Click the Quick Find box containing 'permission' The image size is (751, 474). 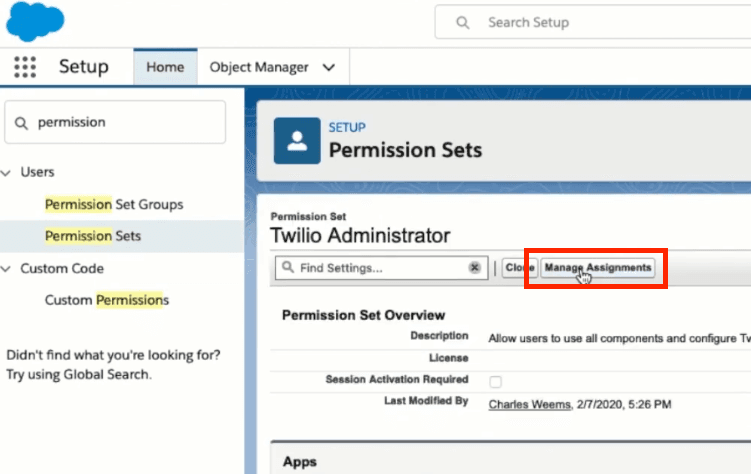pyautogui.click(x=115, y=122)
